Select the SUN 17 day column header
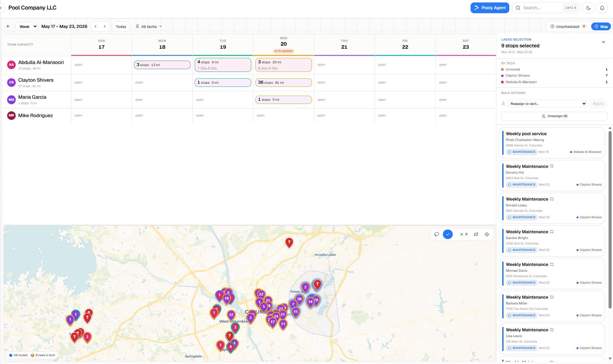The width and height of the screenshot is (613, 364). pyautogui.click(x=101, y=45)
